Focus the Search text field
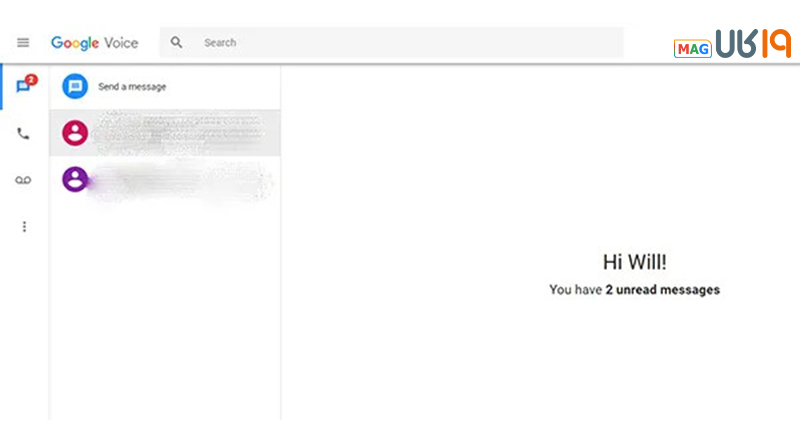 point(400,43)
